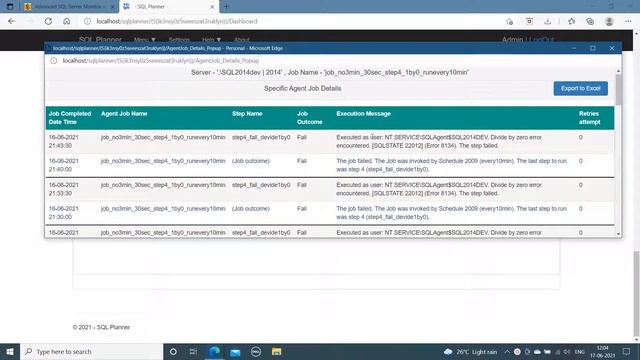Click (Job outcome) step in 21:30:00 row
Screen dimensions: 640x360
(251, 209)
